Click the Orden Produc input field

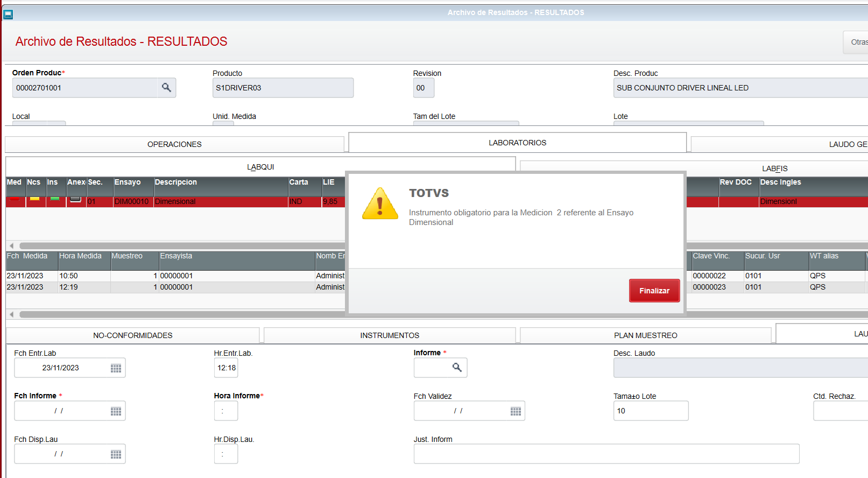[x=85, y=88]
